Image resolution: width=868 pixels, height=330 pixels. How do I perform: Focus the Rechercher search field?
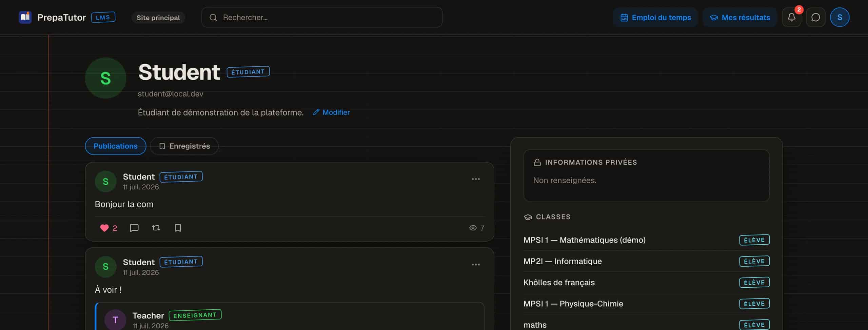pyautogui.click(x=322, y=17)
